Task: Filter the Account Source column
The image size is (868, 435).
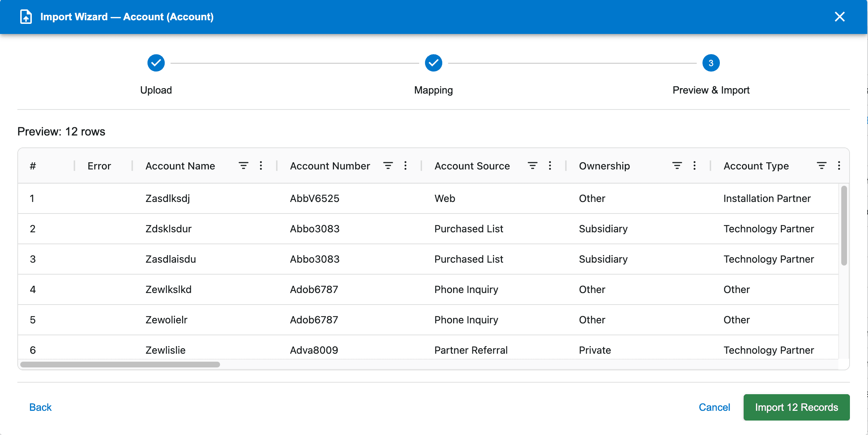Action: 532,166
